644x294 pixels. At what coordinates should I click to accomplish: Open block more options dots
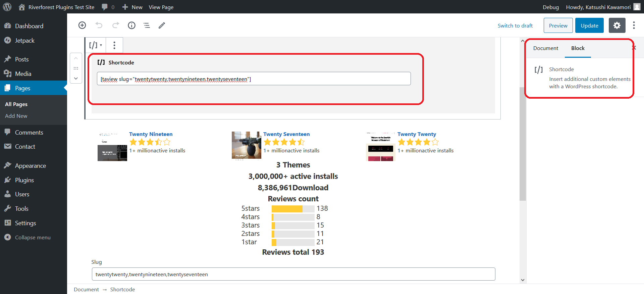pyautogui.click(x=114, y=45)
